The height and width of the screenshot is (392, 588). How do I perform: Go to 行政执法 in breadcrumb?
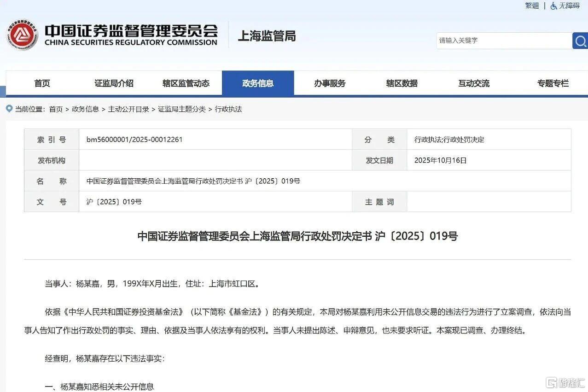pyautogui.click(x=228, y=109)
